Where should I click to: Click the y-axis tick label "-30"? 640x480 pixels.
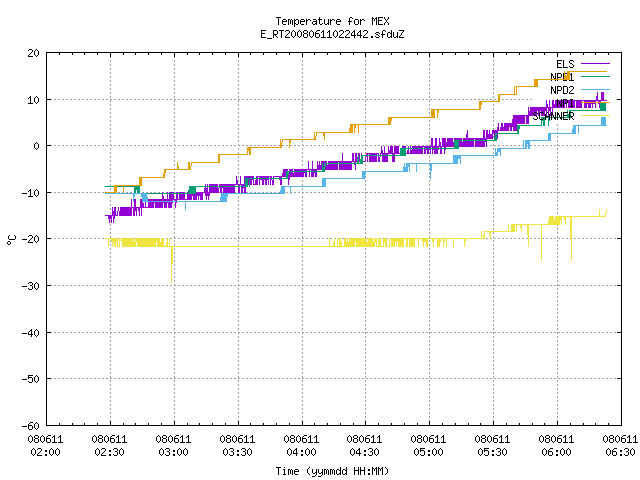(x=31, y=286)
